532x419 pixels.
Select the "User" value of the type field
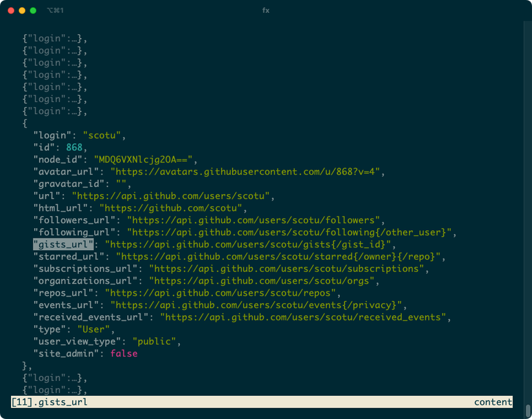[93, 329]
